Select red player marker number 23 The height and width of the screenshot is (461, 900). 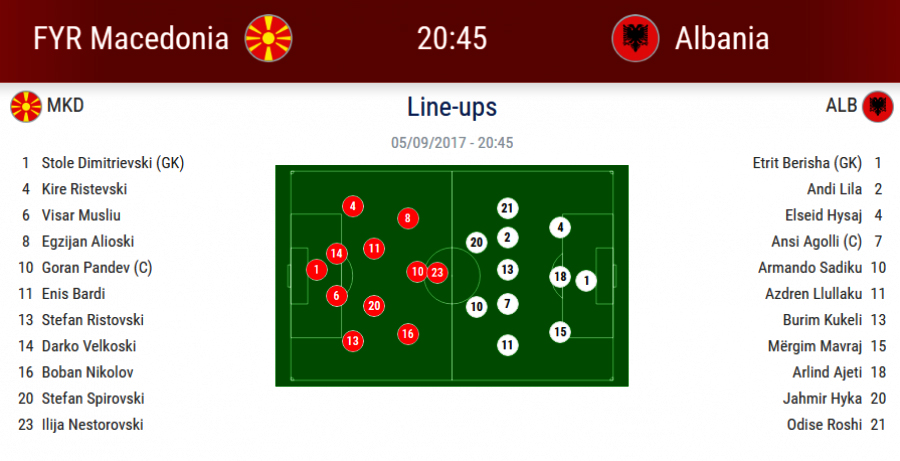coord(437,271)
